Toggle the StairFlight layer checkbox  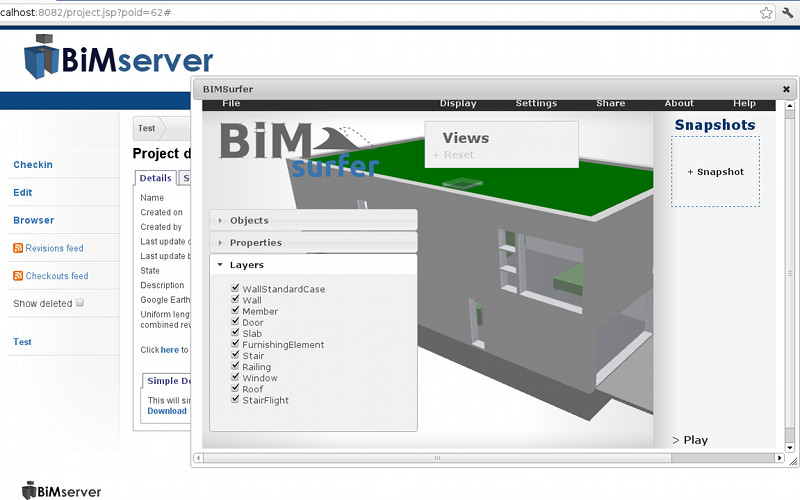(235, 399)
